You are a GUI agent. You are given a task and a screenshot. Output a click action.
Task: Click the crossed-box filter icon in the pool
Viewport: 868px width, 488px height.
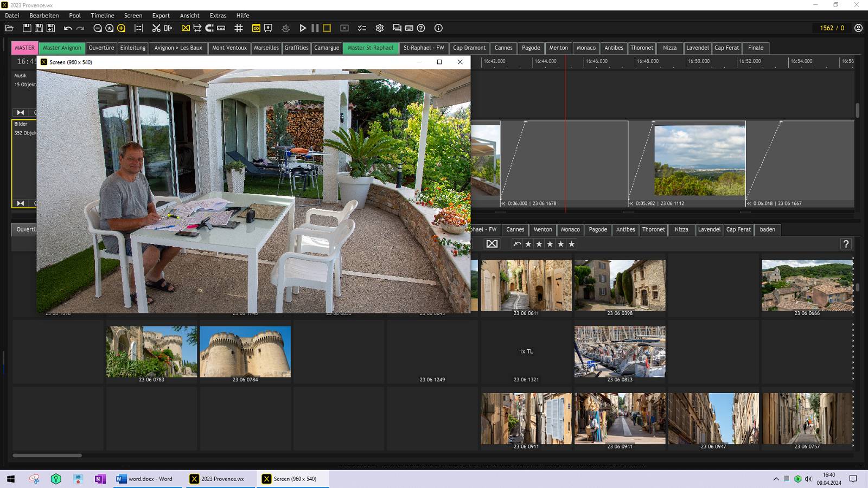492,244
